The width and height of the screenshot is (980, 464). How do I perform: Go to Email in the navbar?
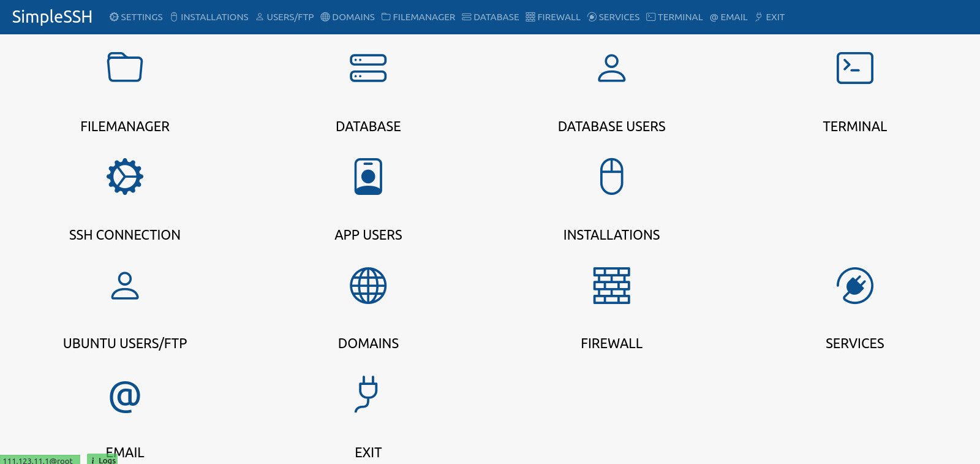729,17
